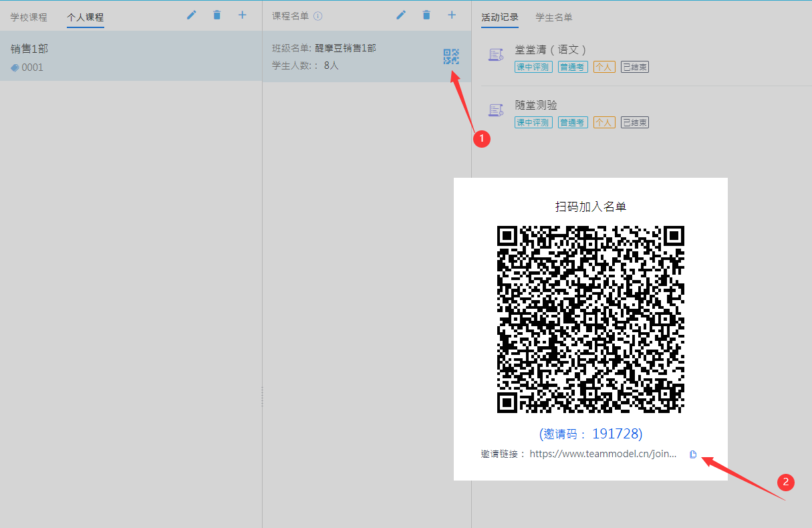Add a roster with the 课程名单 plus icon
The width and height of the screenshot is (812, 528).
tap(452, 15)
